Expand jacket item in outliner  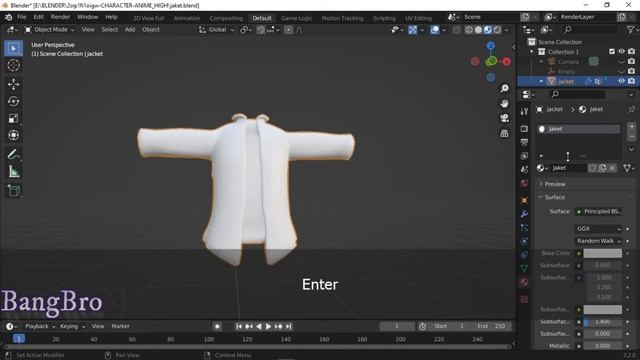[x=541, y=81]
